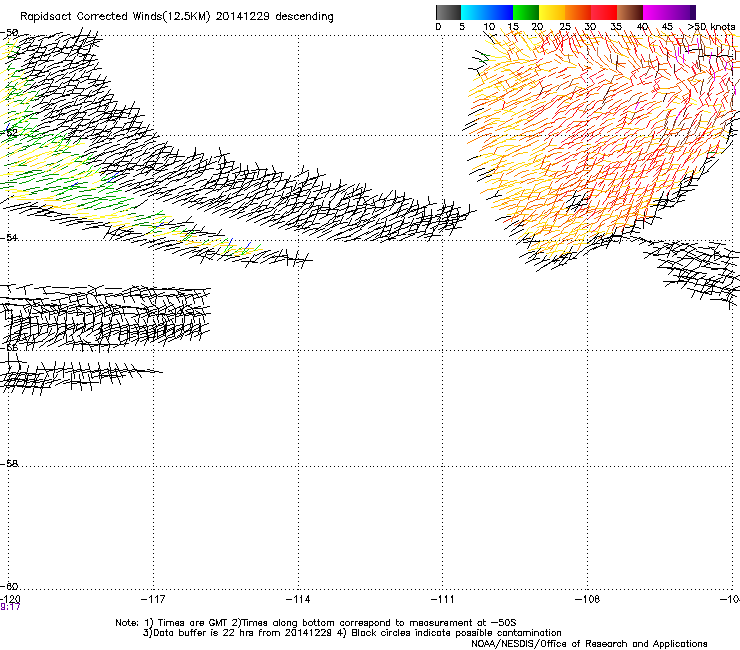This screenshot has height=650, width=740.
Task: Click the latitude label '-60'
Action: tap(9, 586)
